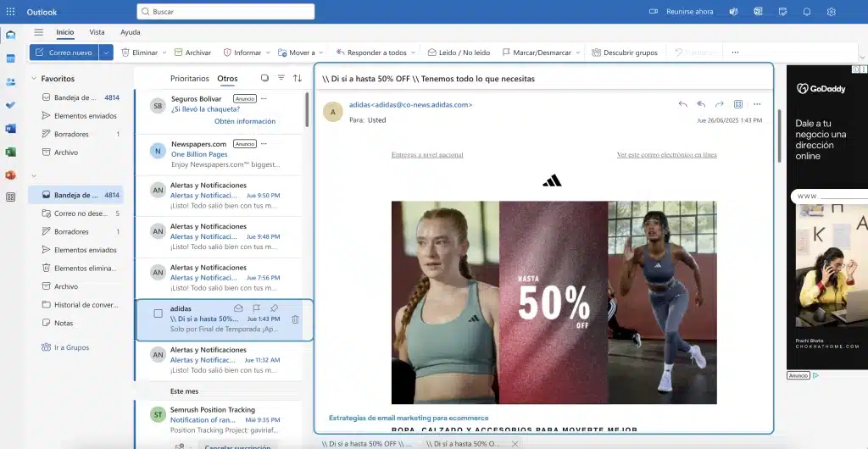Toggle the hamburger navigation pane button
868x449 pixels.
click(38, 32)
